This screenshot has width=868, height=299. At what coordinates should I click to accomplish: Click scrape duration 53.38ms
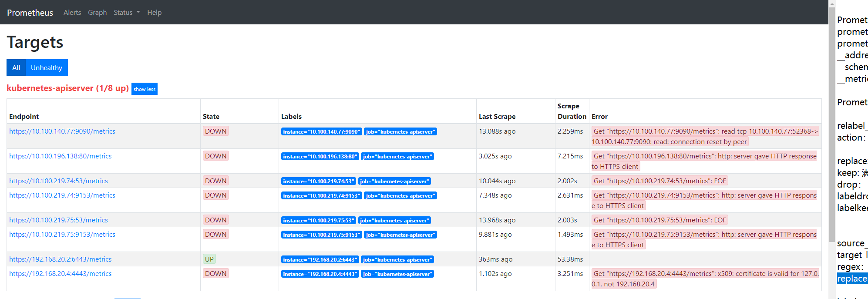[570, 259]
